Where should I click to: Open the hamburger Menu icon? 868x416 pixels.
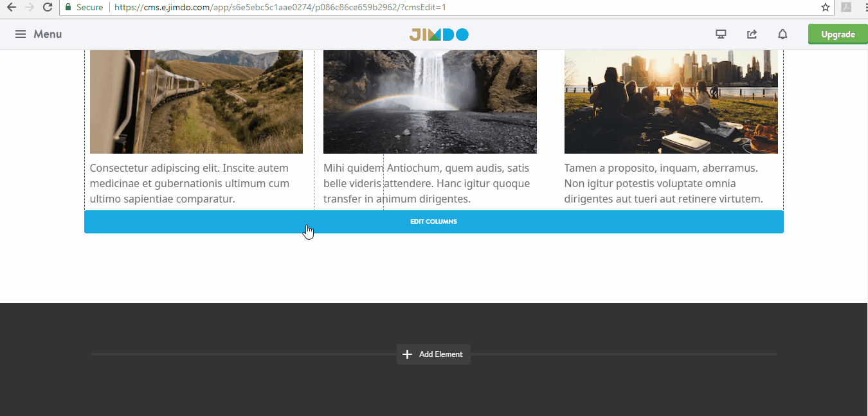(21, 34)
